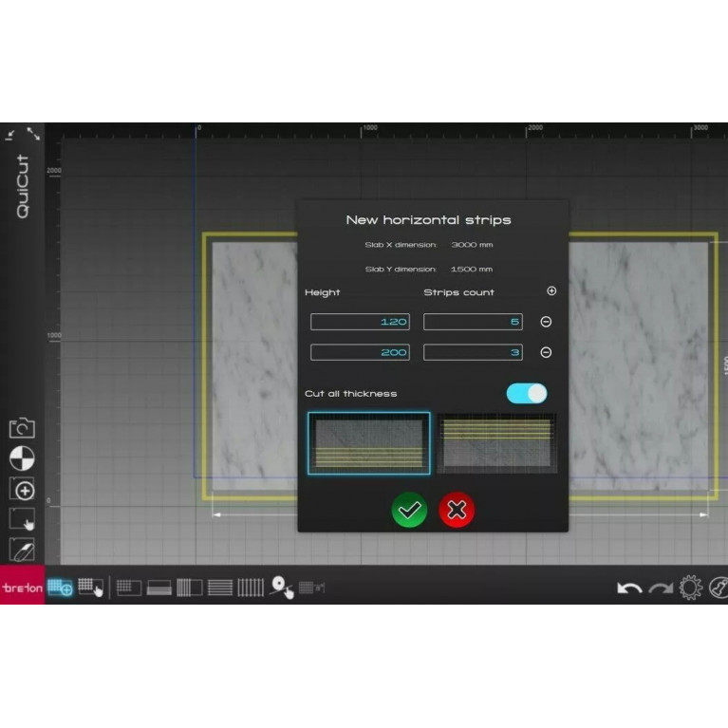Click the Height field showing 200
Image resolution: width=728 pixels, height=728 pixels.
pyautogui.click(x=360, y=352)
